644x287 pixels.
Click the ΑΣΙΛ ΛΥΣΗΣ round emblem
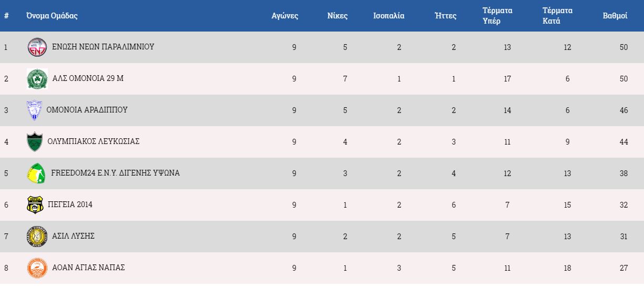(37, 237)
